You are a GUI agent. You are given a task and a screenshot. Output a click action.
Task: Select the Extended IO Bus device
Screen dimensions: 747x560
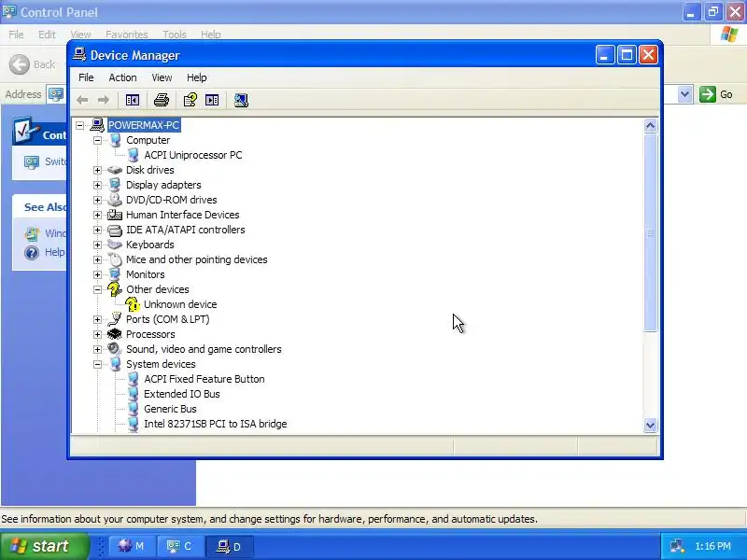[181, 394]
